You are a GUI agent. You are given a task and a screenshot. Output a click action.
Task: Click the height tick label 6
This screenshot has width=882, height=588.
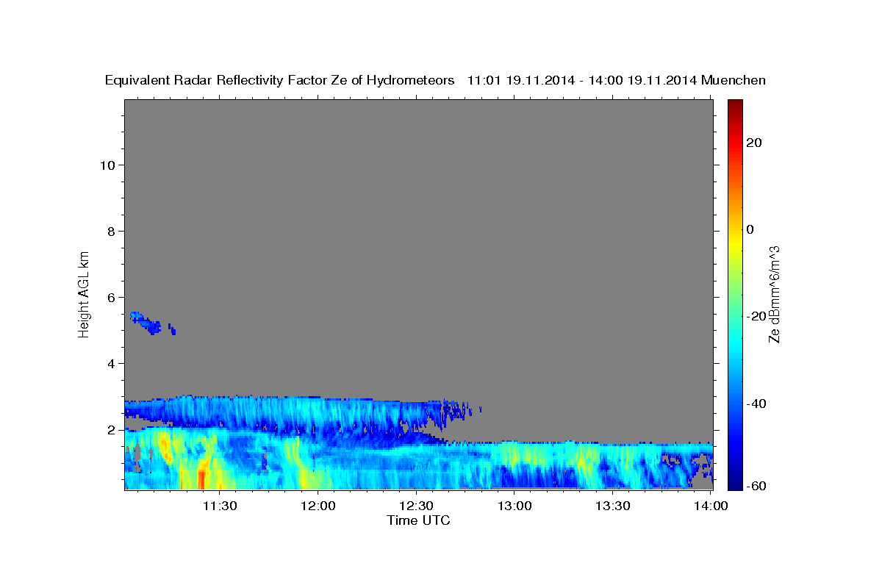point(112,298)
